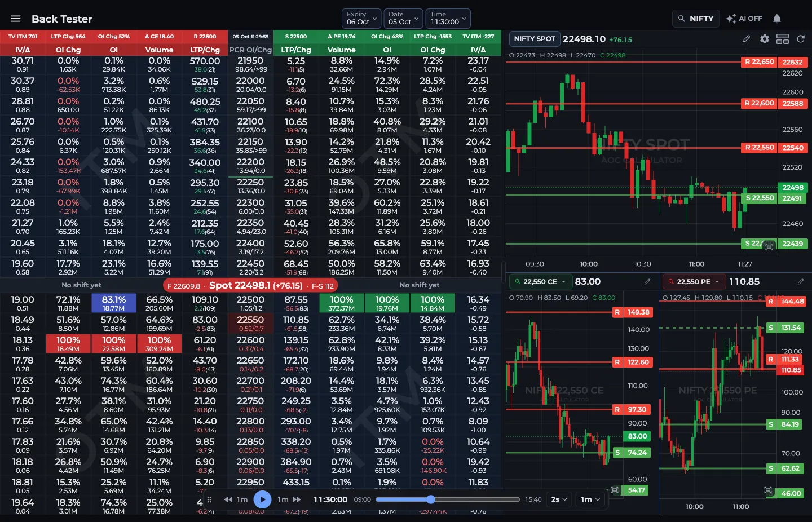Click the Δ PE 19.74 summary cell

342,37
